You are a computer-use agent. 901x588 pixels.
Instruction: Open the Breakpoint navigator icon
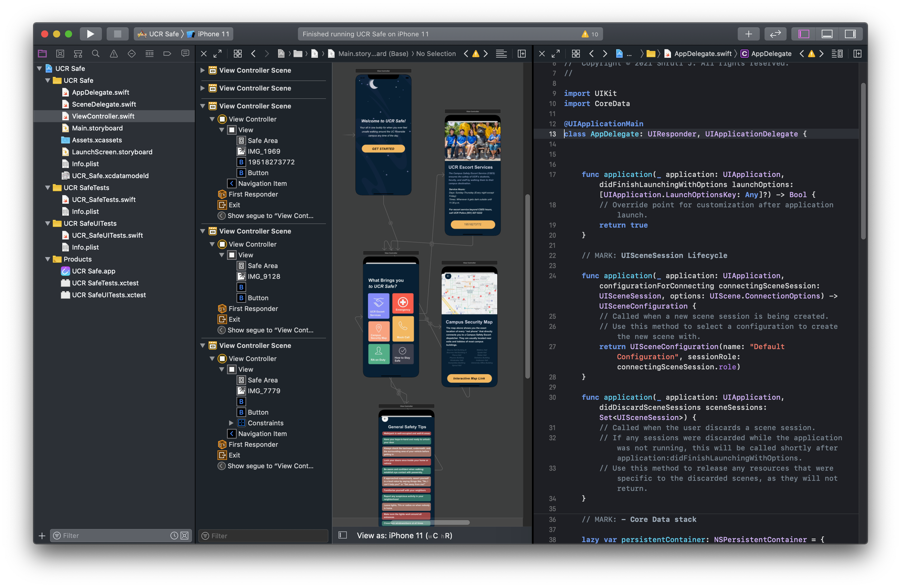point(167,54)
